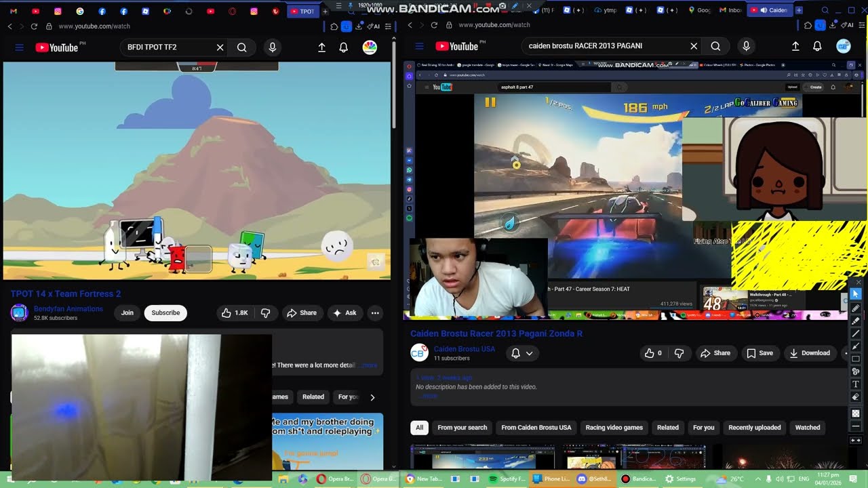Image resolution: width=868 pixels, height=488 pixels.
Task: Reload the left browser page
Action: point(34,26)
